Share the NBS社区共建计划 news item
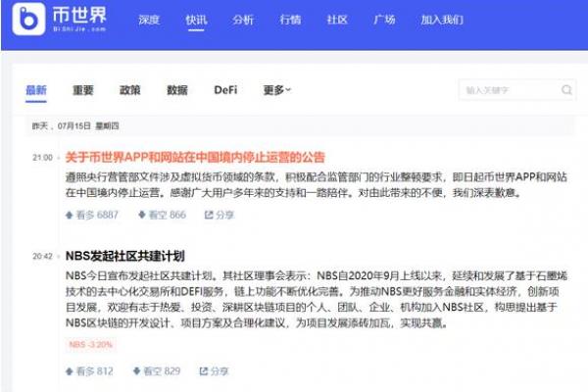Viewport: 588px width, 392px height. (215, 371)
